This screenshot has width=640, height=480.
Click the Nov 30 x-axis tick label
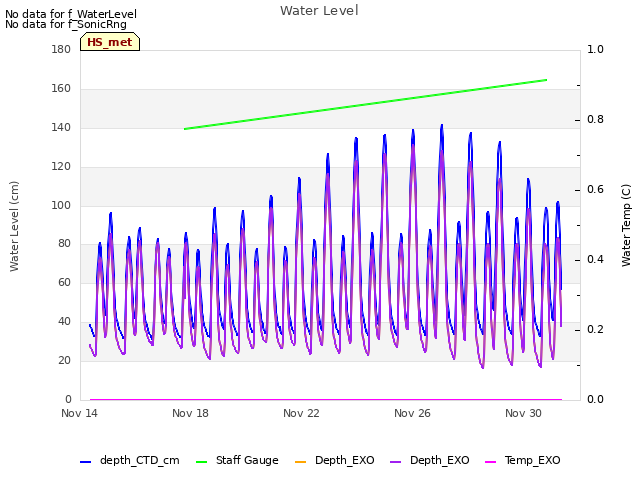pos(523,413)
